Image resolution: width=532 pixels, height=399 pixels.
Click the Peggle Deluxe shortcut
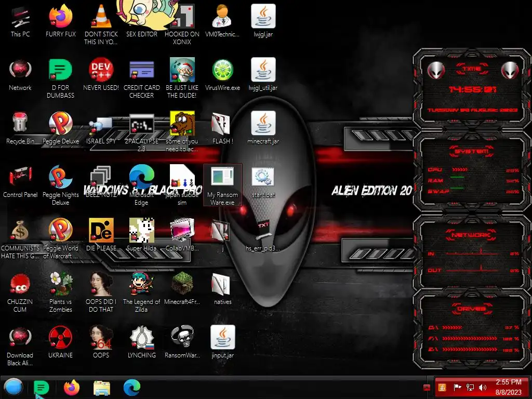pos(60,128)
